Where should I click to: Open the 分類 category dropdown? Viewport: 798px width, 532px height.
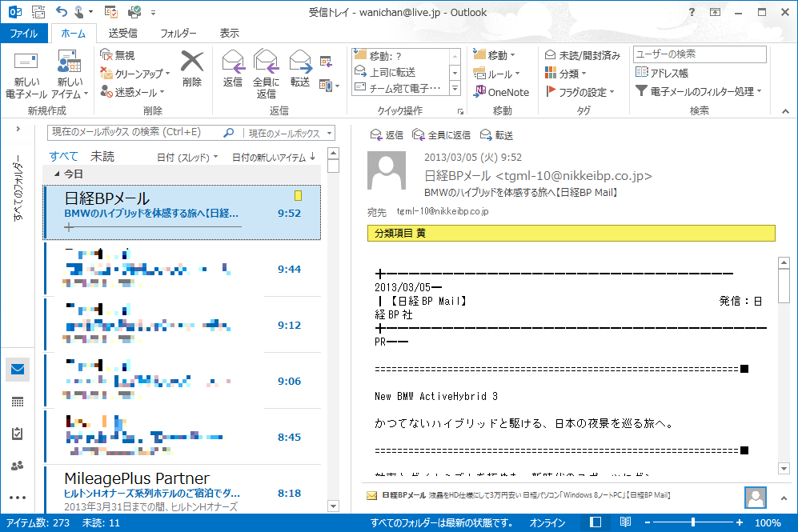565,74
